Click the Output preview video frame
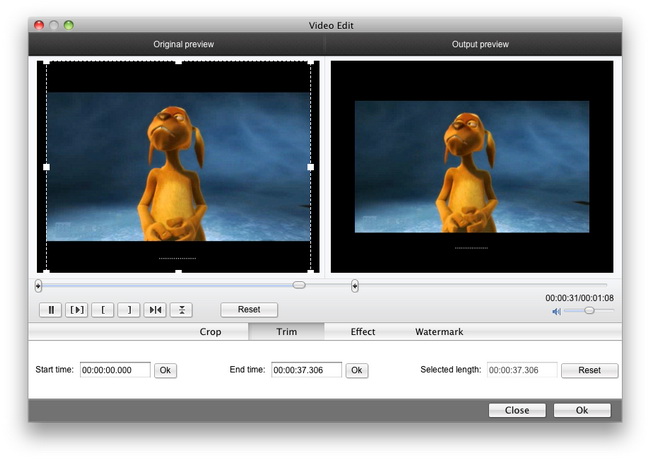The image size is (650, 461). (x=472, y=167)
